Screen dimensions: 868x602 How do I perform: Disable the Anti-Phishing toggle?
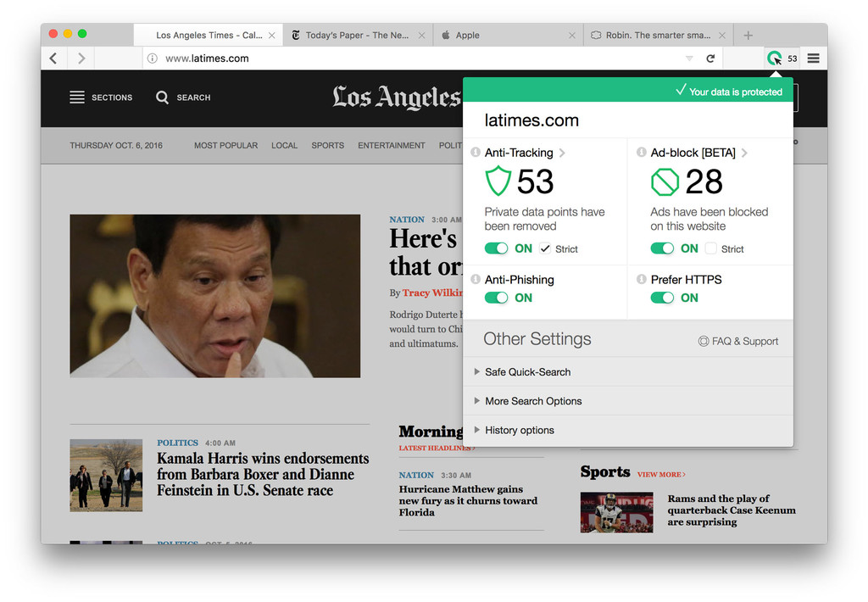tap(496, 298)
